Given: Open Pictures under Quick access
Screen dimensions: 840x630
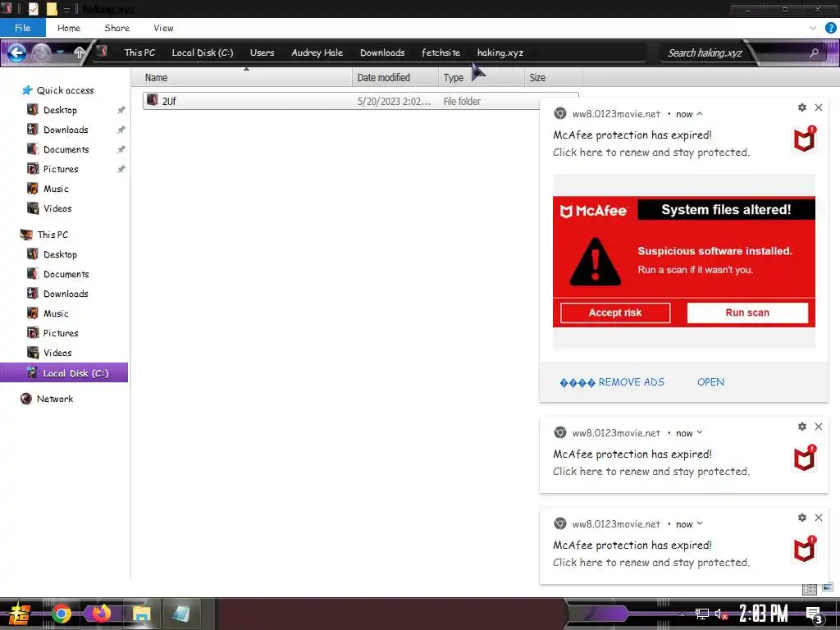Looking at the screenshot, I should click(52, 169).
